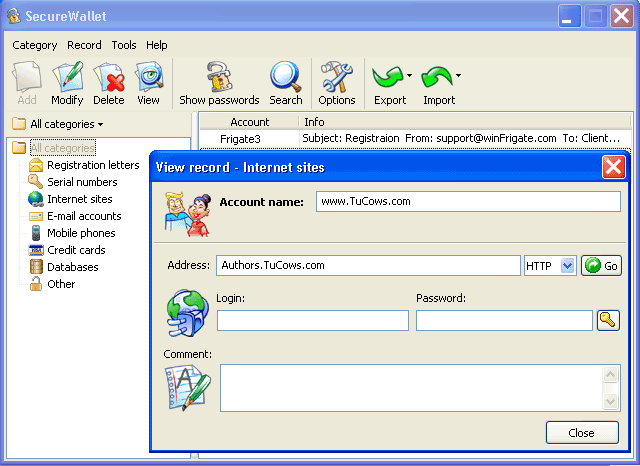Click the Delete record toolbar icon
640x466 pixels.
point(109,77)
